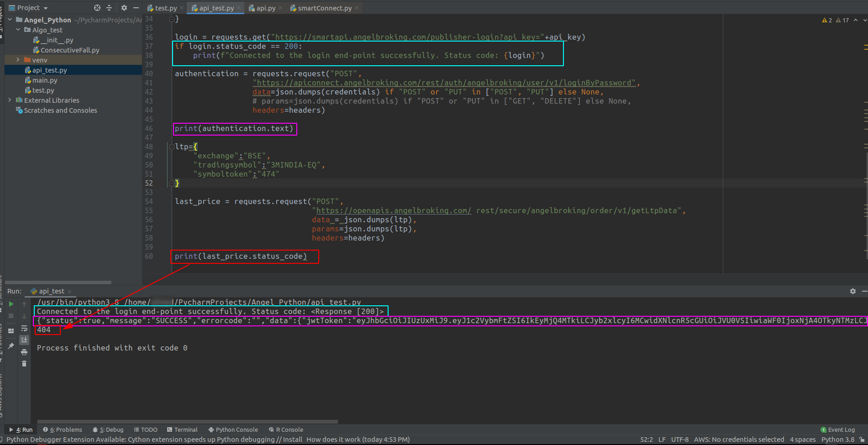The width and height of the screenshot is (868, 445).
Task: Click the UTF-8 encoding selector
Action: (680, 440)
